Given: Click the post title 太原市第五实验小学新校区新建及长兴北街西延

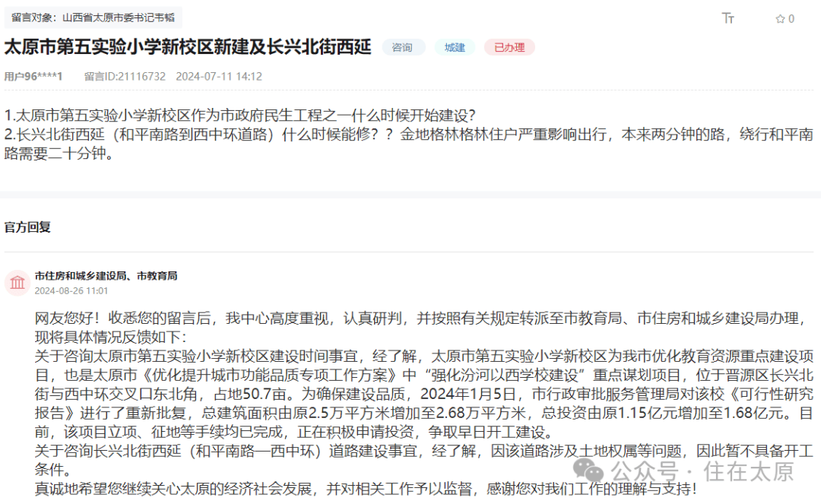Looking at the screenshot, I should point(188,47).
